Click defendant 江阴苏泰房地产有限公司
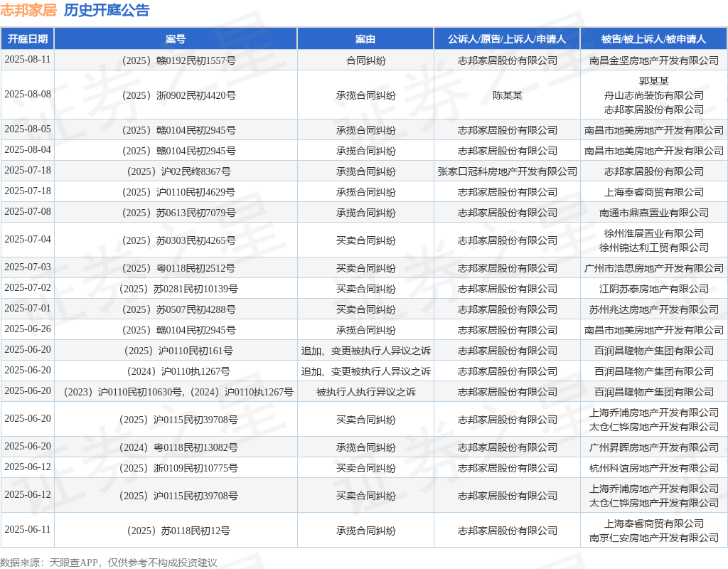The width and height of the screenshot is (728, 569). 654,289
